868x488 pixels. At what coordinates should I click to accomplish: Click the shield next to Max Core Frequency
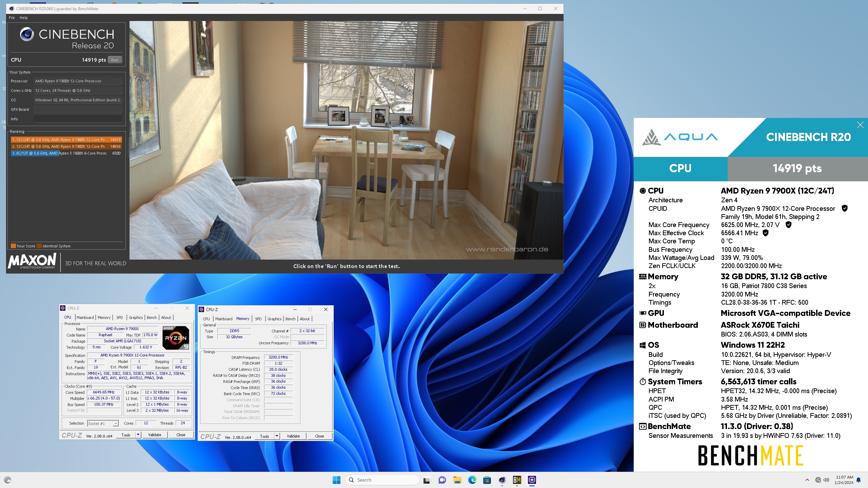(x=788, y=225)
